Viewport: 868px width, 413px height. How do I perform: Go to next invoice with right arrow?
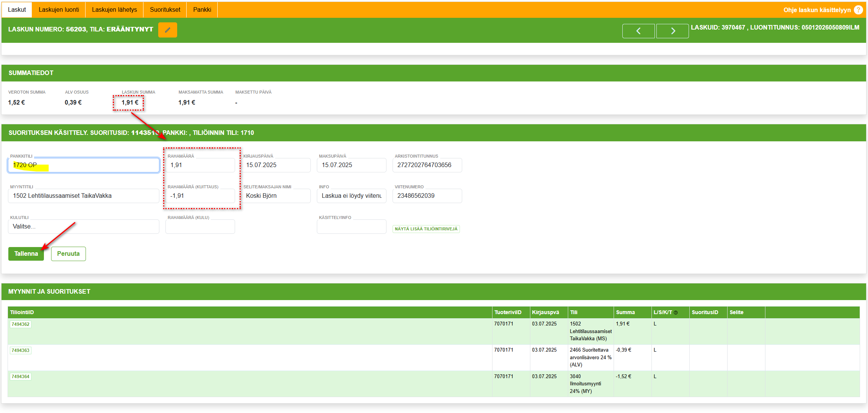[672, 31]
